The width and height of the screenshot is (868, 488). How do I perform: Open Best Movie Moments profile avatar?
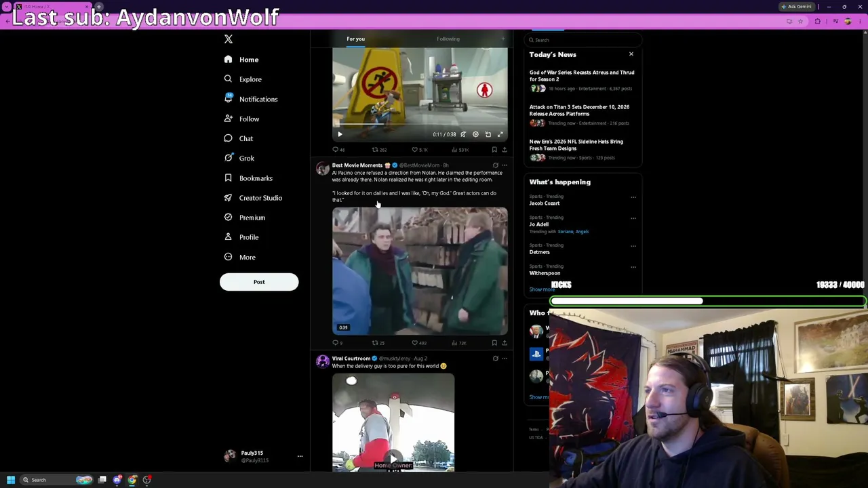pyautogui.click(x=323, y=169)
